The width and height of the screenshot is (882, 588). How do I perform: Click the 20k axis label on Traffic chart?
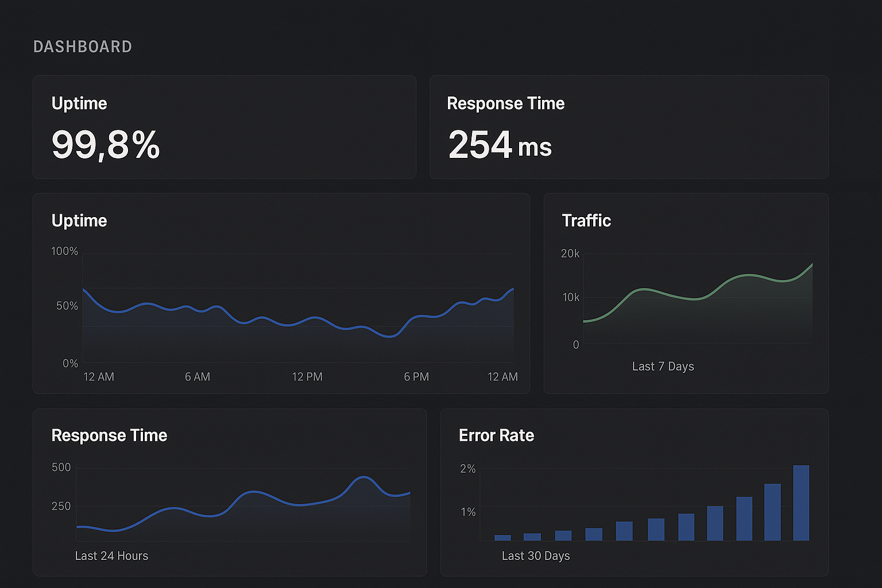pos(571,253)
